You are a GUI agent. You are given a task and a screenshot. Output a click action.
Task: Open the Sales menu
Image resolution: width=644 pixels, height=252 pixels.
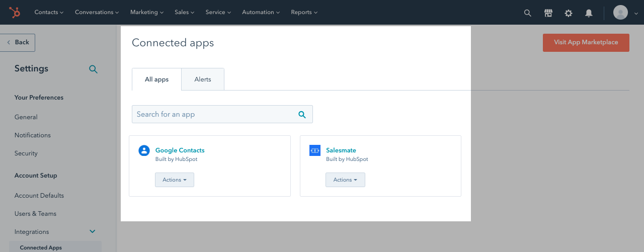[185, 12]
